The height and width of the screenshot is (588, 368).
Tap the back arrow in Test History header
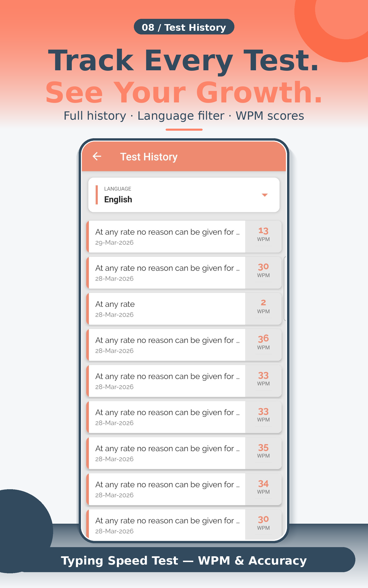[x=97, y=156]
